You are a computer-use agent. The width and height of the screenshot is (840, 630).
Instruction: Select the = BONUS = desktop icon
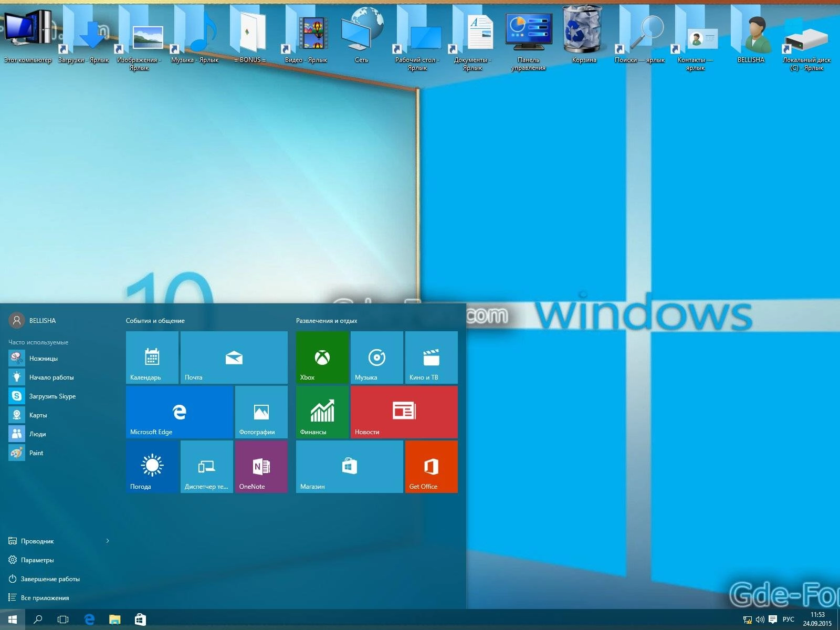250,36
